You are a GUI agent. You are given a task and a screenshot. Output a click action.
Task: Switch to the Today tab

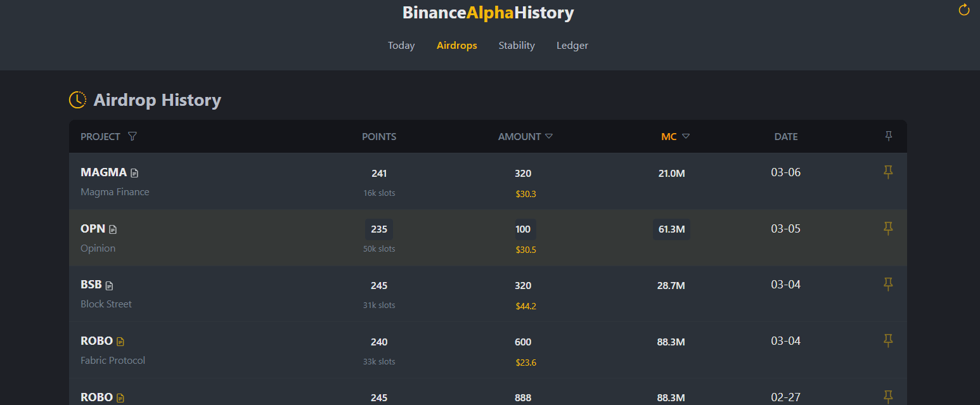pyautogui.click(x=401, y=46)
